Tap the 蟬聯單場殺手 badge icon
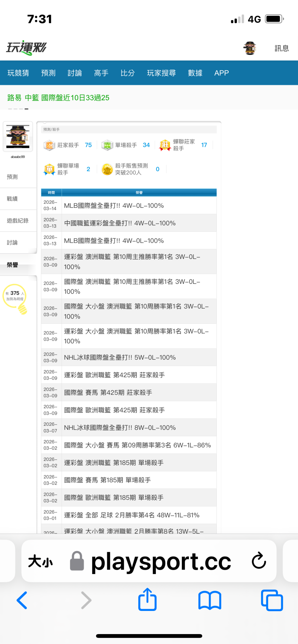The width and height of the screenshot is (298, 644). click(x=49, y=169)
